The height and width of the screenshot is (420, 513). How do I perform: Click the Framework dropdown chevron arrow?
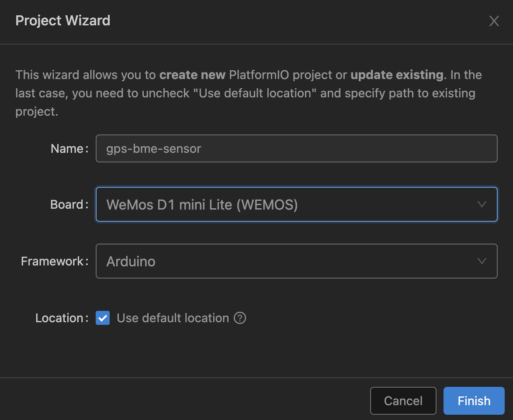482,261
